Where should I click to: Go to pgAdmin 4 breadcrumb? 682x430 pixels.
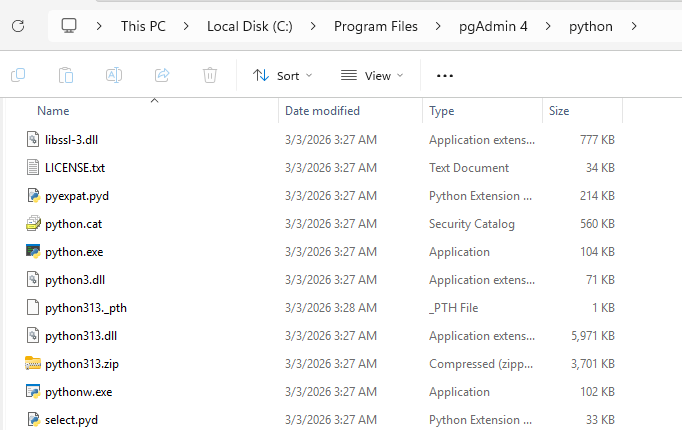[x=493, y=26]
